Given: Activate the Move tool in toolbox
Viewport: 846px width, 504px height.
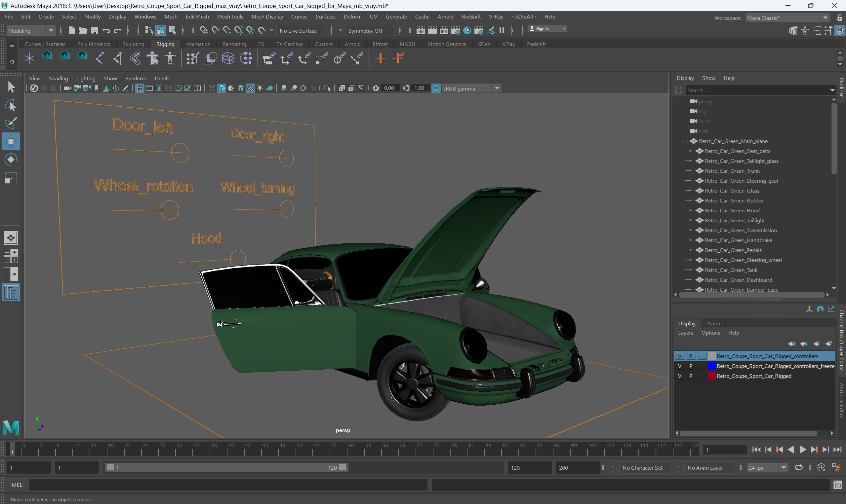Looking at the screenshot, I should tap(11, 141).
